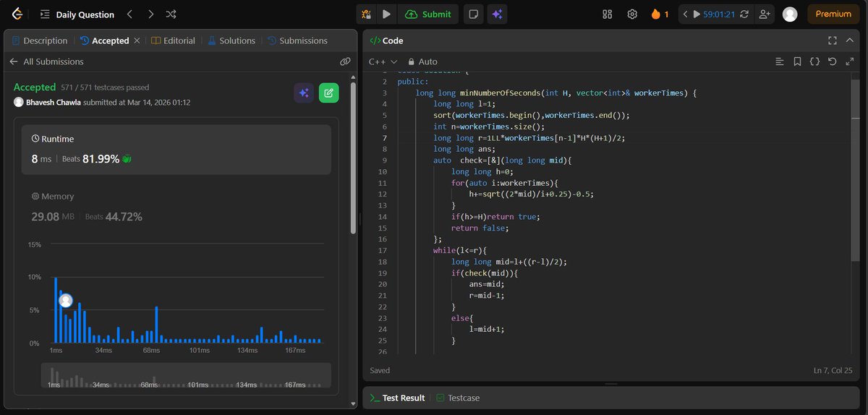Image resolution: width=868 pixels, height=415 pixels.
Task: Select the Runtime stats card
Action: (176, 150)
